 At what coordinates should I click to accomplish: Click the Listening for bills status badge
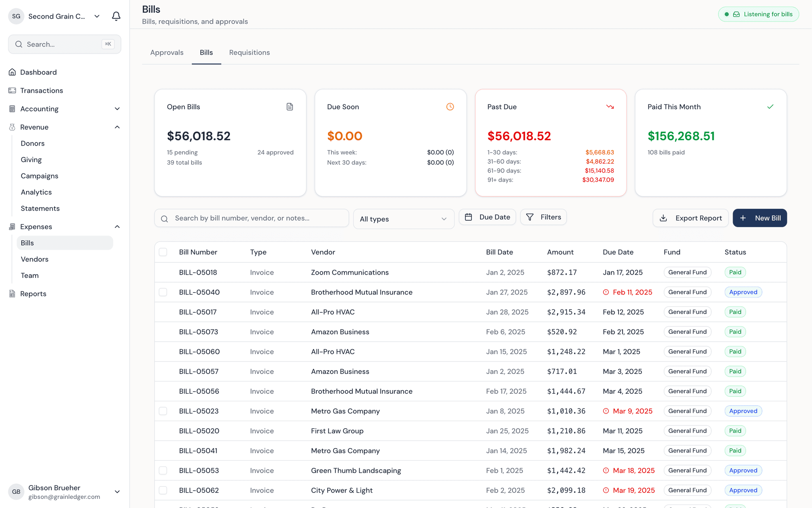pos(758,14)
